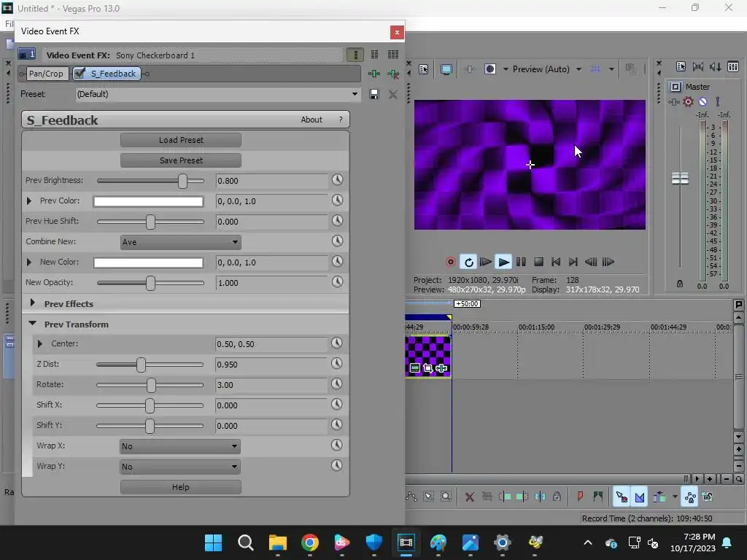The width and height of the screenshot is (747, 560).
Task: Open the Video Preview on External Monitor icon
Action: click(446, 69)
